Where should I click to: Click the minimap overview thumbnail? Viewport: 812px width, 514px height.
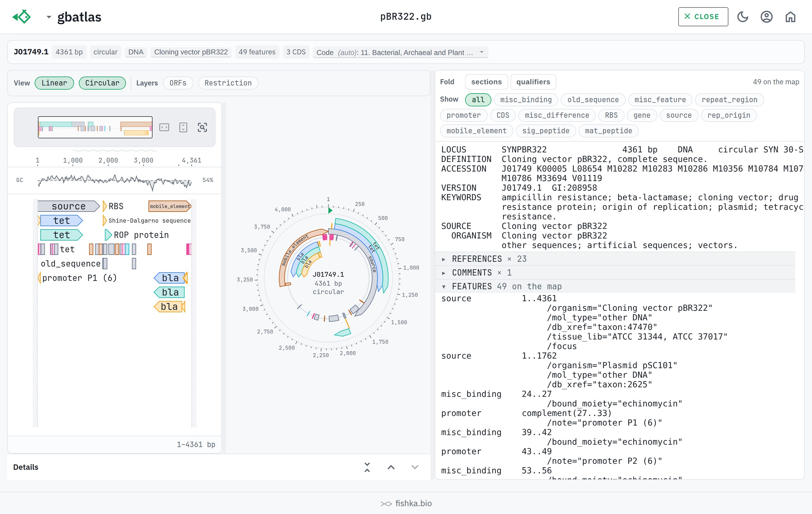coord(95,127)
